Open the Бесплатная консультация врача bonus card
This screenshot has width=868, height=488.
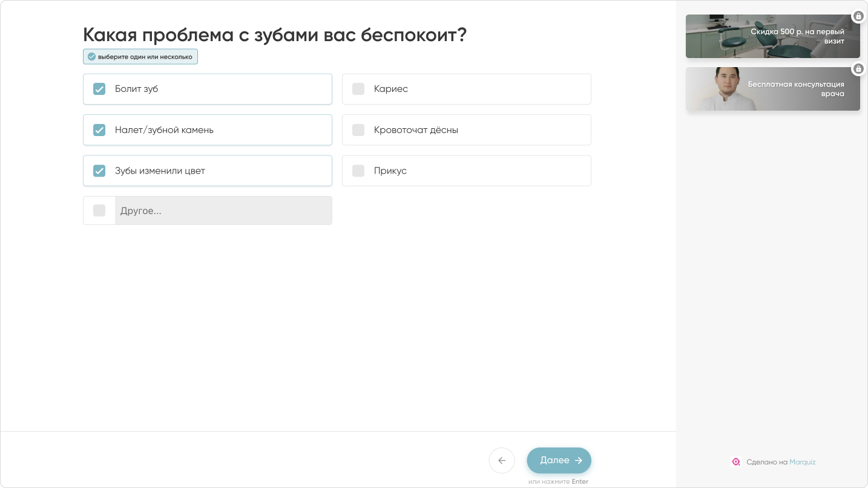(x=772, y=89)
